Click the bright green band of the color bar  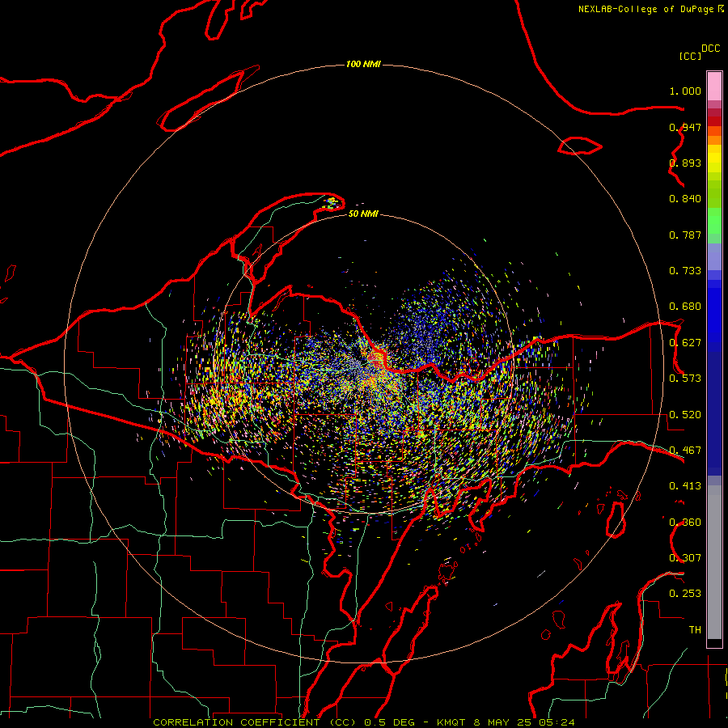pyautogui.click(x=714, y=221)
